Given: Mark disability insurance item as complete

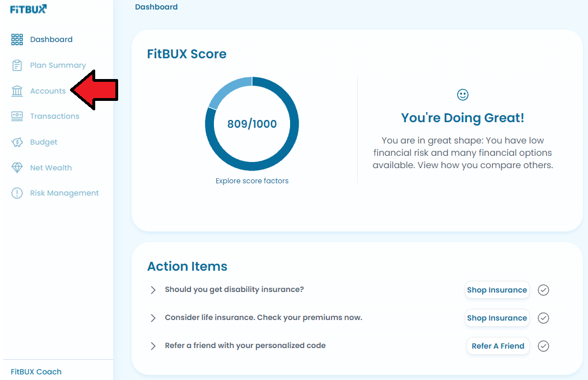Looking at the screenshot, I should (543, 290).
